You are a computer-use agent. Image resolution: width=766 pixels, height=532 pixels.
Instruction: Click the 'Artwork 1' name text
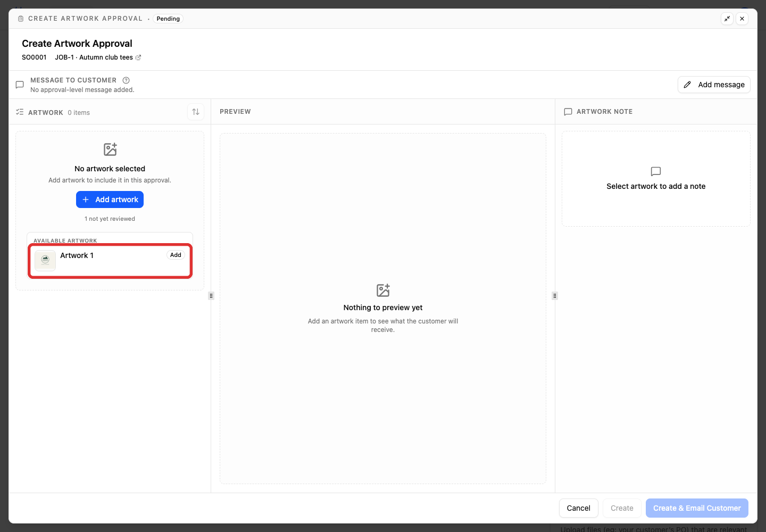click(77, 255)
